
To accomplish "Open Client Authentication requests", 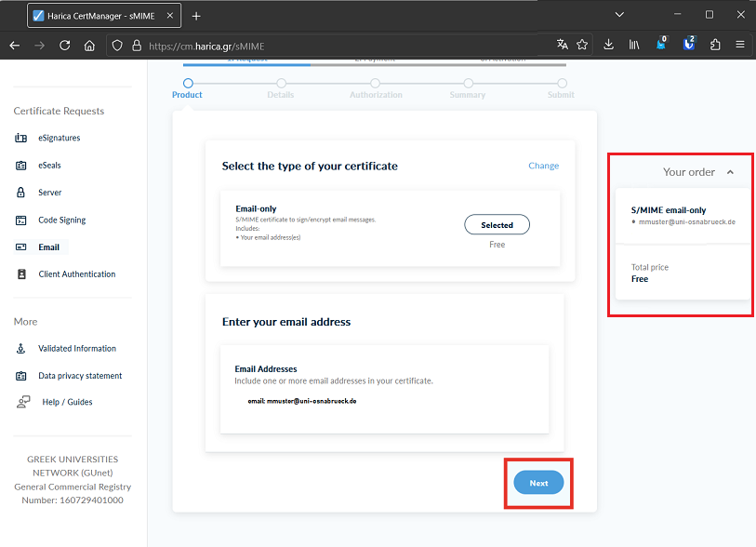I will 76,274.
